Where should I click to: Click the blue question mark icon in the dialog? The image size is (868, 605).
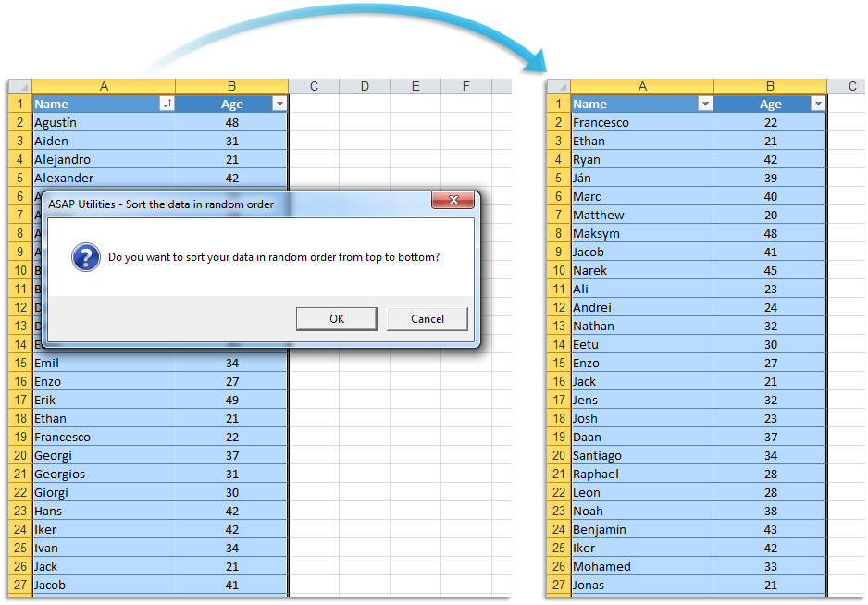pos(85,257)
